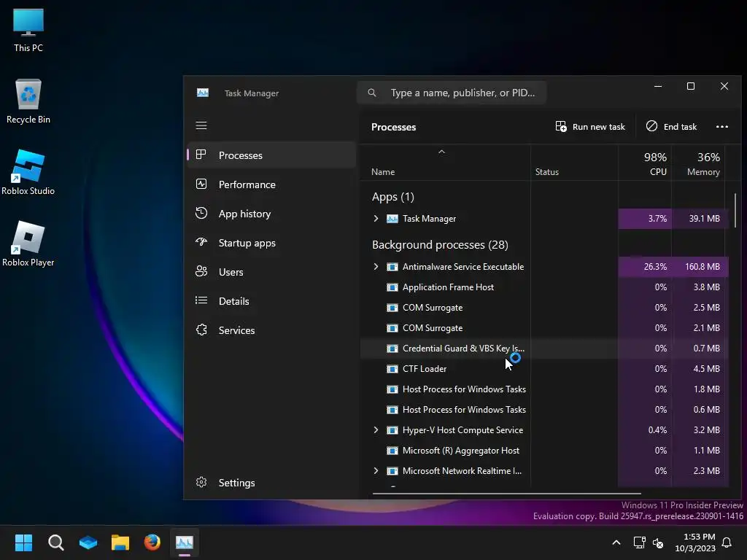
Task: Select the Recycle Bin desktop icon
Action: pyautogui.click(x=28, y=101)
